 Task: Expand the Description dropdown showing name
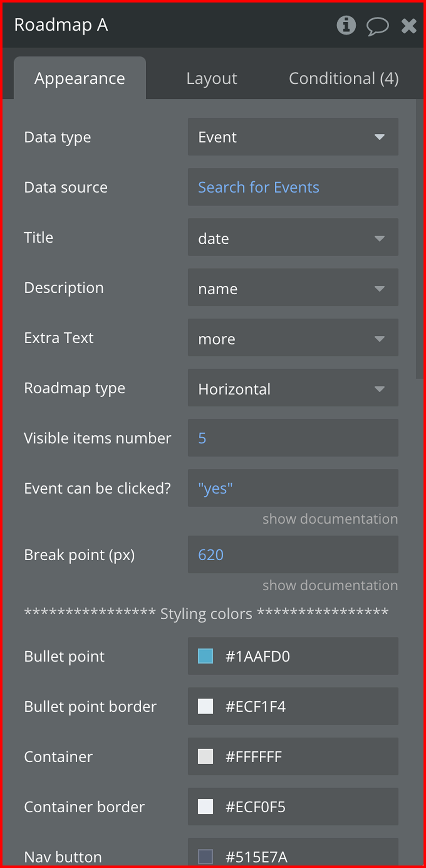(293, 288)
